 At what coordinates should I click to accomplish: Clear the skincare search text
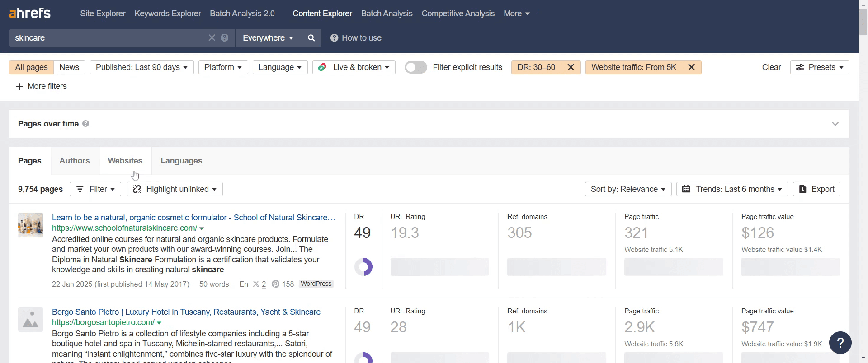212,38
